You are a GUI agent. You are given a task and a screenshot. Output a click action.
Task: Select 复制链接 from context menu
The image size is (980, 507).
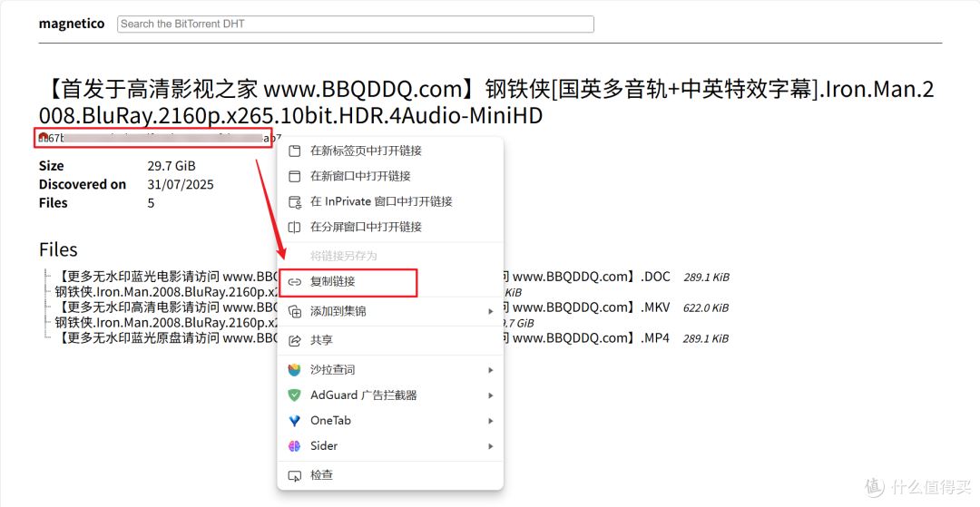[x=333, y=282]
